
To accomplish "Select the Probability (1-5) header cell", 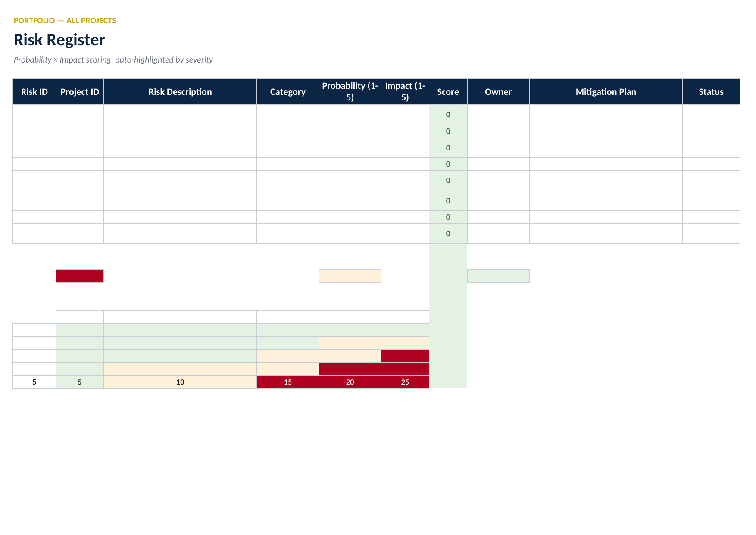I will 350,92.
